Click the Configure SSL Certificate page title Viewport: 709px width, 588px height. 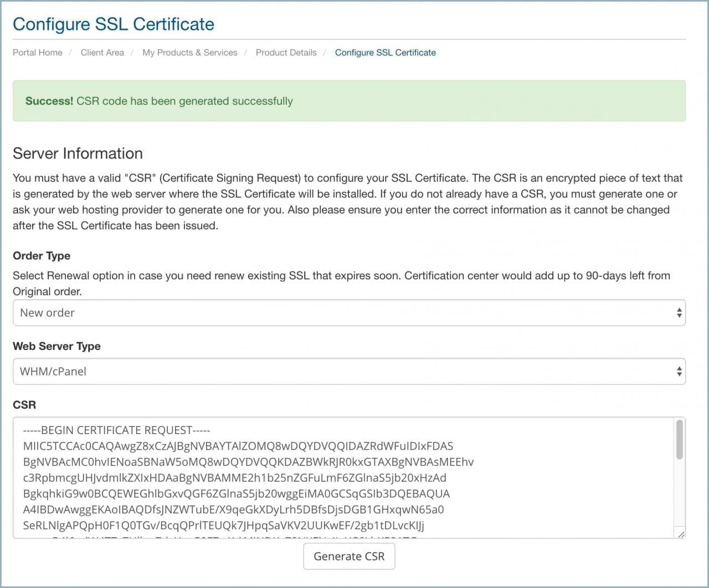pos(114,24)
